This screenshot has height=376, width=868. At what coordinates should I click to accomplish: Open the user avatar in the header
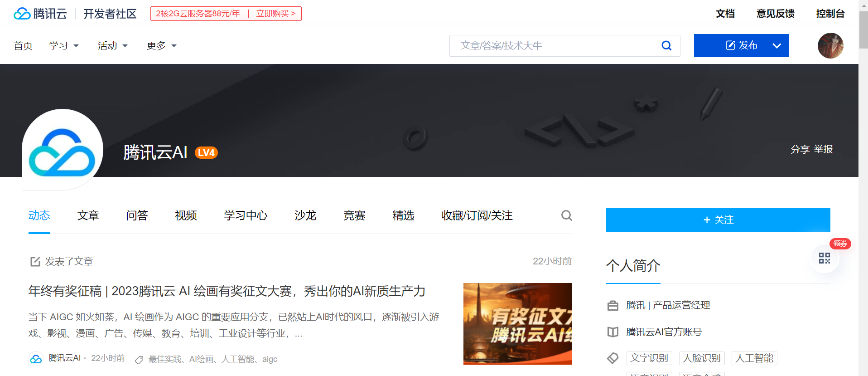point(830,45)
